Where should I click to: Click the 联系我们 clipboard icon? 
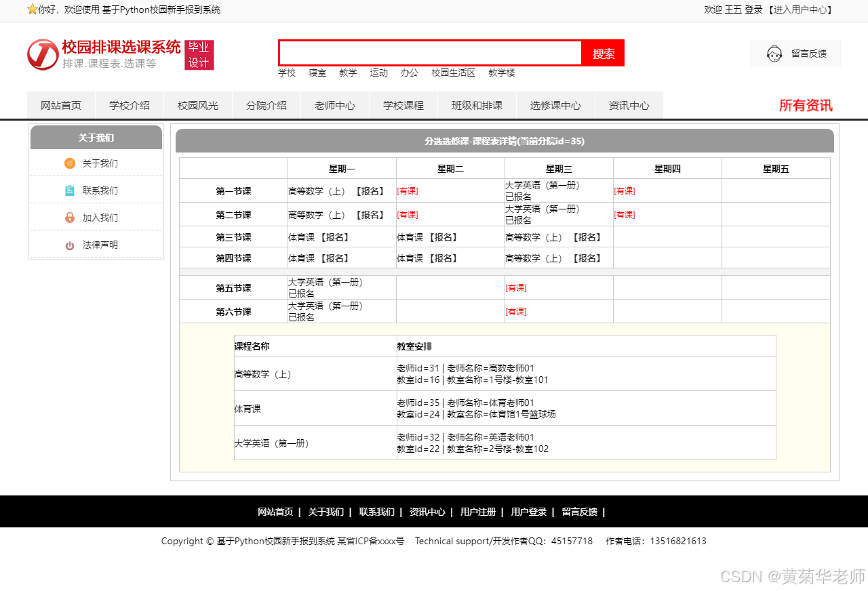pos(70,190)
